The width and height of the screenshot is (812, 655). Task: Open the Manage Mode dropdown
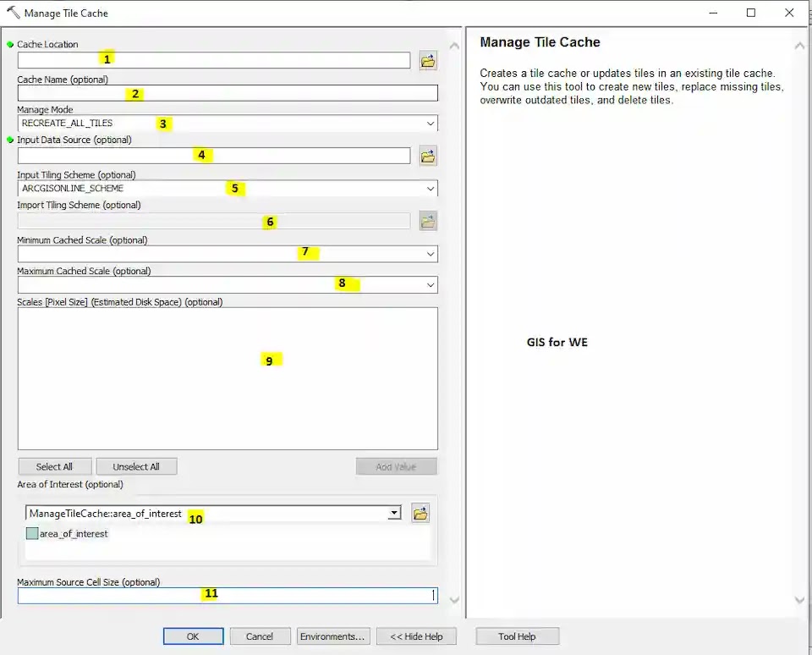tap(431, 124)
